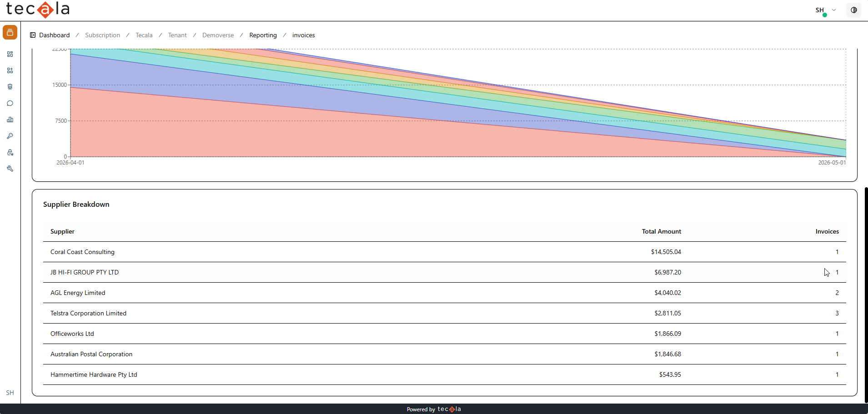The image size is (868, 414).
Task: Click invoice count 2 for AGL Energy
Action: 837,293
